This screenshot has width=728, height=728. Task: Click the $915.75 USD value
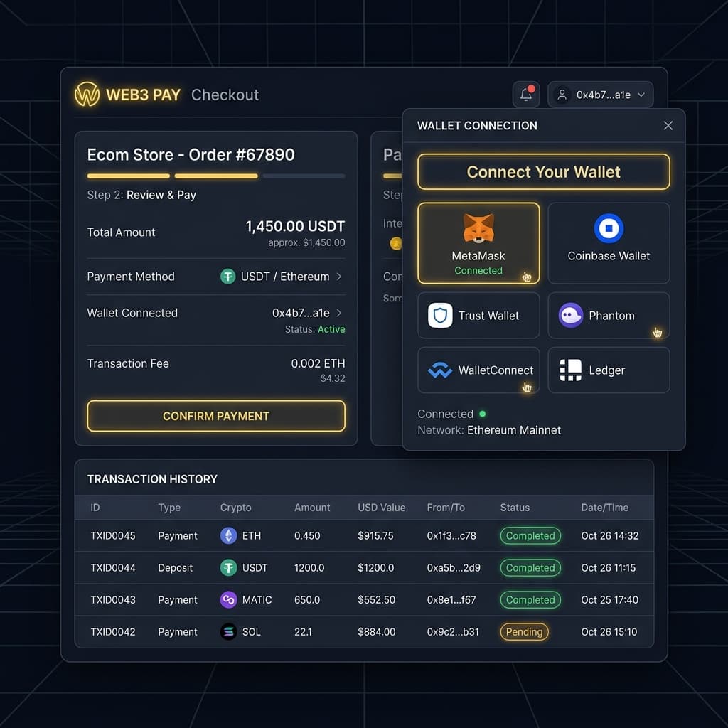pyautogui.click(x=375, y=535)
